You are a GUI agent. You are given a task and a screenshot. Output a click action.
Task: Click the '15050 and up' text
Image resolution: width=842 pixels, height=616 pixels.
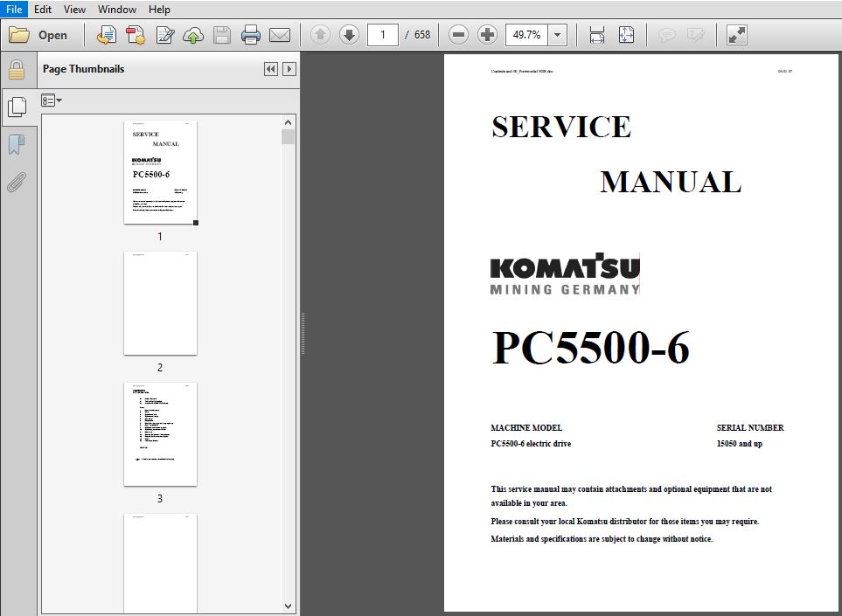point(740,444)
